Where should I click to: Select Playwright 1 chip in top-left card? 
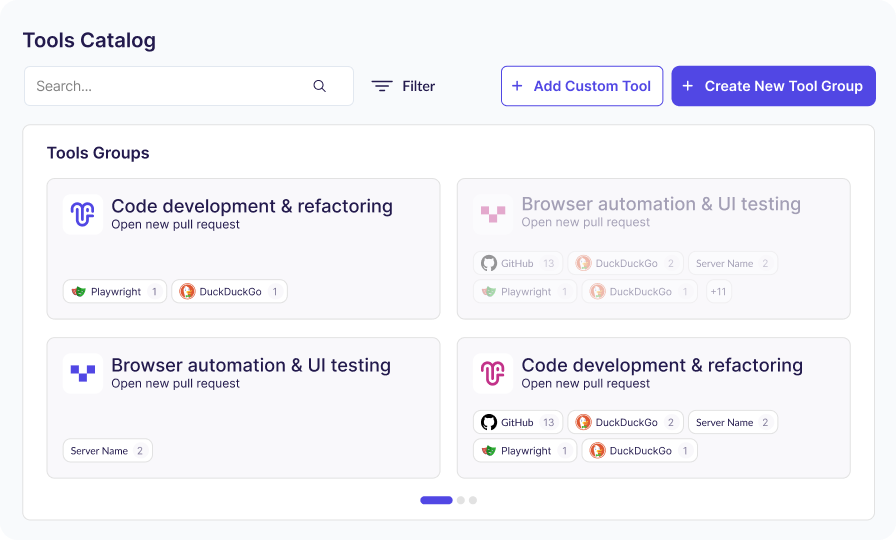115,291
